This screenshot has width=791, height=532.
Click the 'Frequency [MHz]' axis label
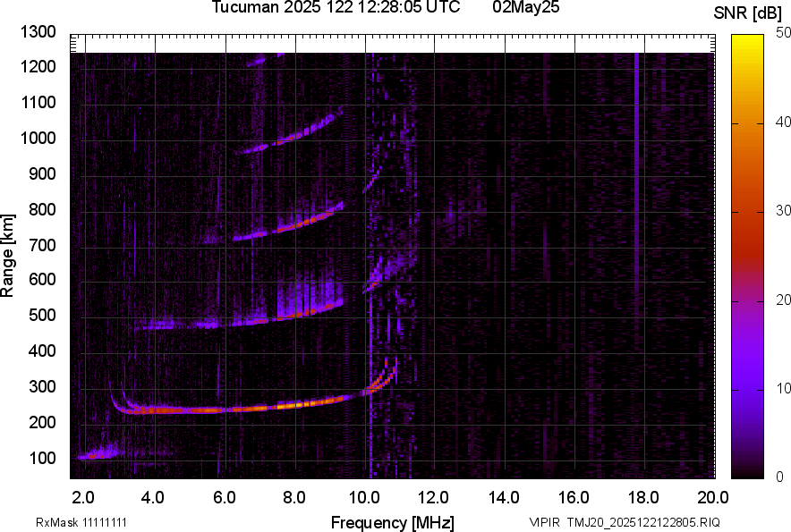[393, 522]
